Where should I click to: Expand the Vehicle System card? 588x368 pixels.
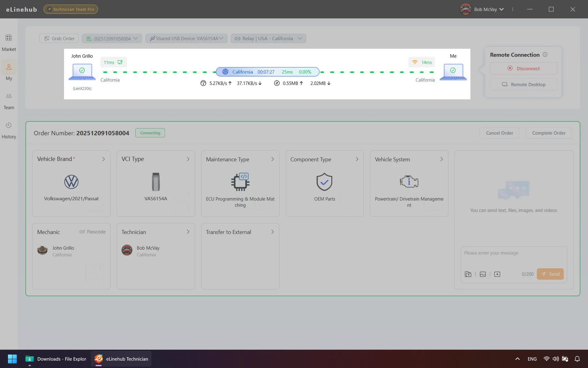click(442, 159)
